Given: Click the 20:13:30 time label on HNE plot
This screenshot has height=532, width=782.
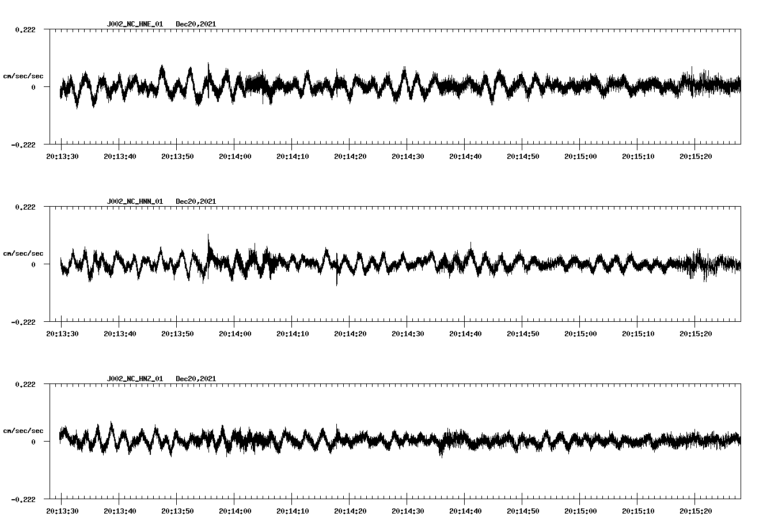Looking at the screenshot, I should [x=62, y=157].
